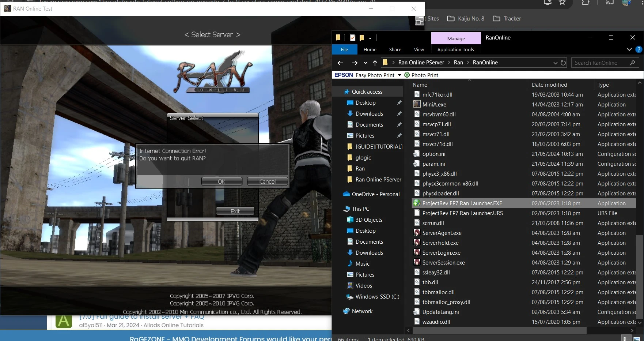Select MiniA.exe file icon
This screenshot has width=644, height=341.
click(417, 104)
